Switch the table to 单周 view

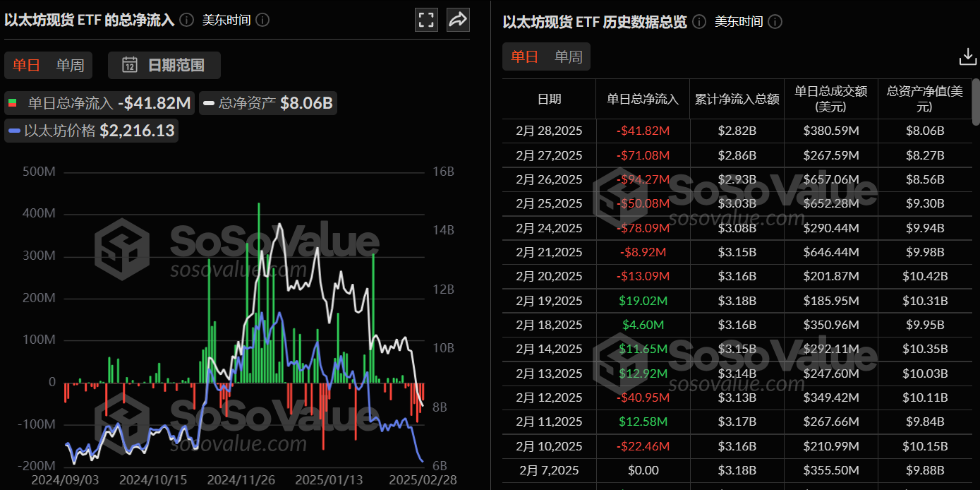pyautogui.click(x=568, y=56)
